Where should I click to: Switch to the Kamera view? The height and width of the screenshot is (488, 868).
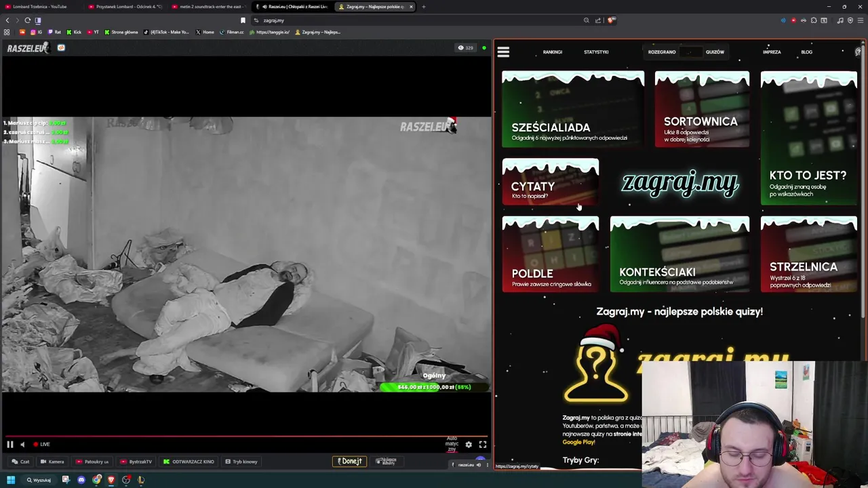52,462
